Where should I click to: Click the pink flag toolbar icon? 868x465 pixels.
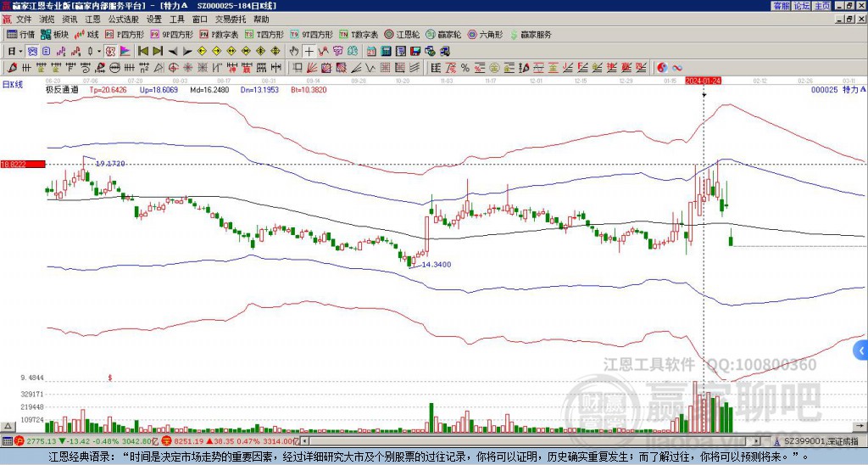tap(125, 51)
